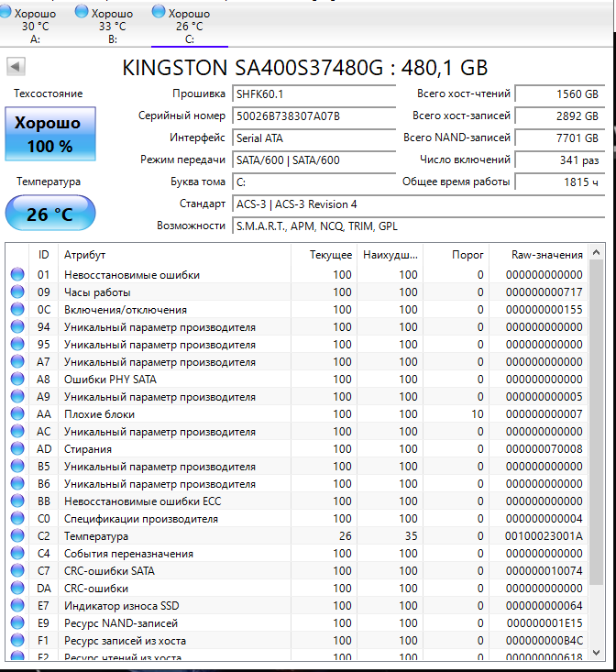Click the Порог column header
Viewport: 616px width, 672px height.
click(x=456, y=255)
